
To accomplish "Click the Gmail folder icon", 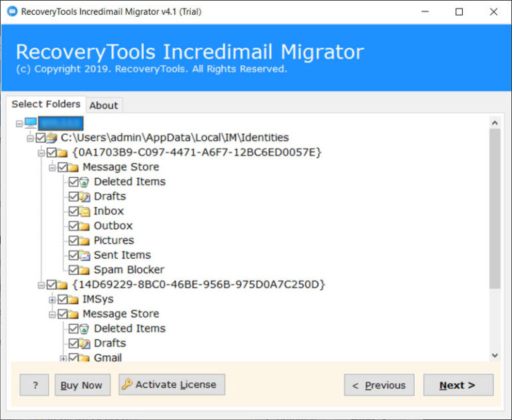I will tap(84, 358).
